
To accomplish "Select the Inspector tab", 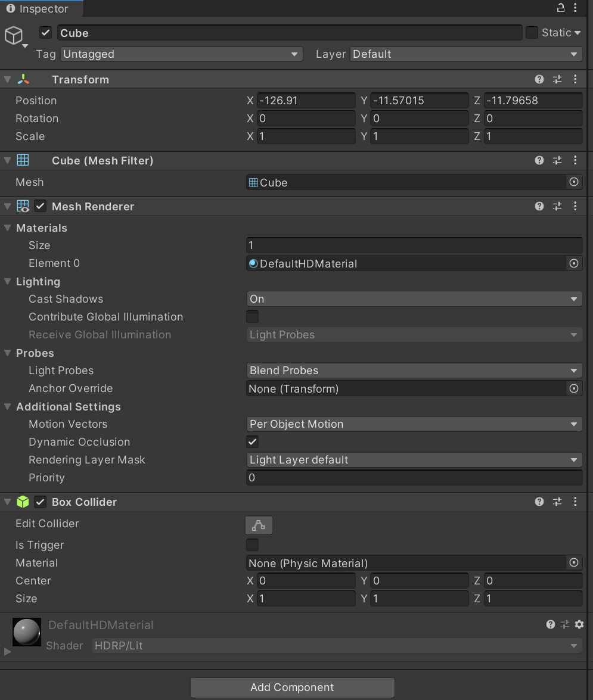I will click(x=42, y=8).
